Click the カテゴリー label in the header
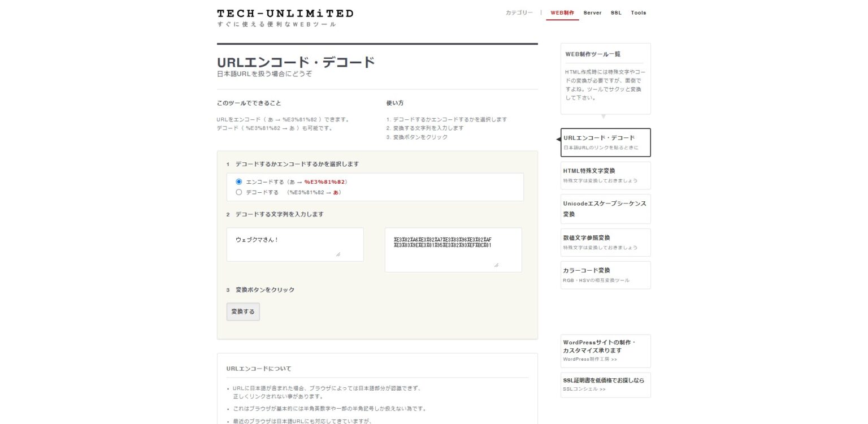The width and height of the screenshot is (868, 424). (x=519, y=13)
